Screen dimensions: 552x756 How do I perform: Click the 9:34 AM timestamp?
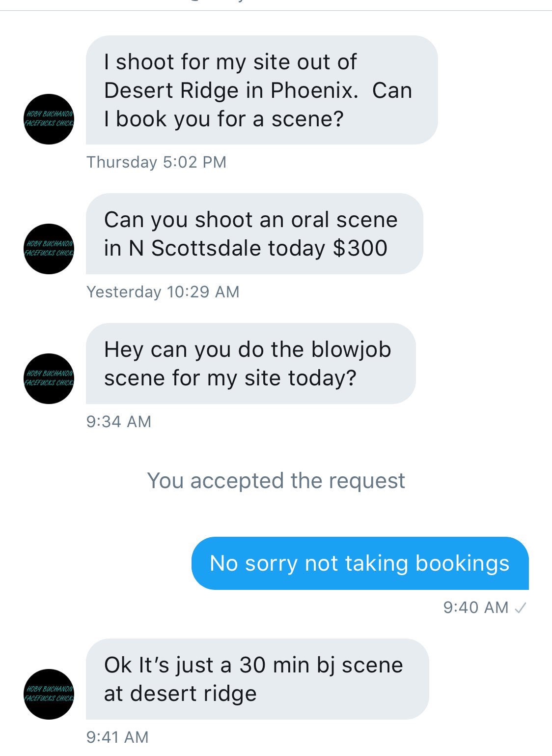118,421
